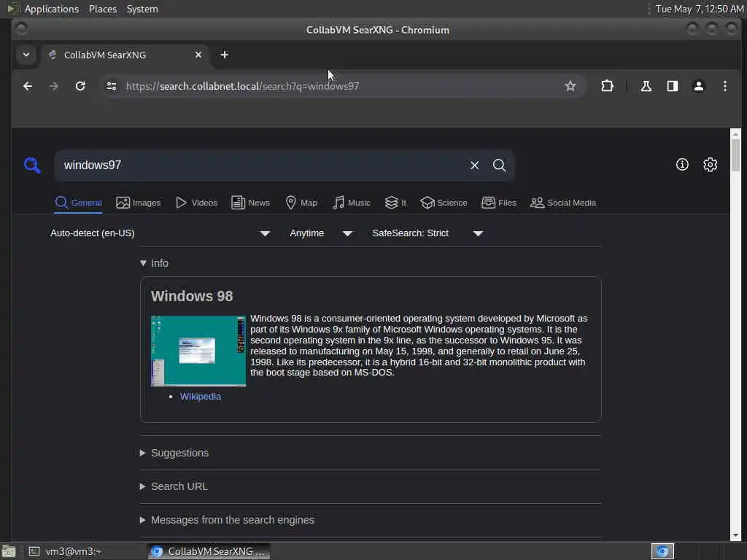Reload the current page

(x=80, y=86)
